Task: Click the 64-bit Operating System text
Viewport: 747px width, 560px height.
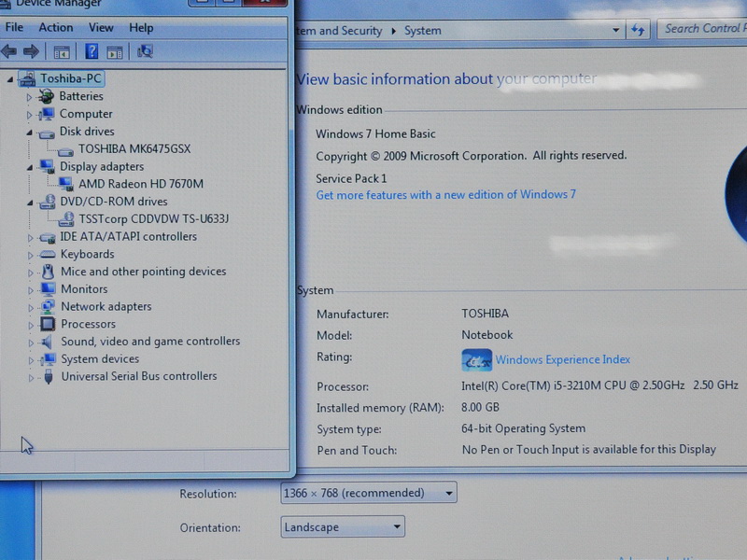Action: point(523,428)
